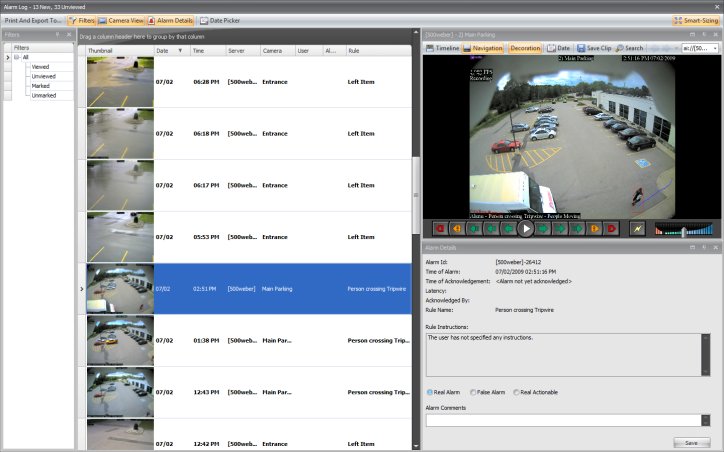Image resolution: width=724 pixels, height=452 pixels.
Task: Select the 12:42 PM Entrance alarm row
Action: tap(249, 435)
